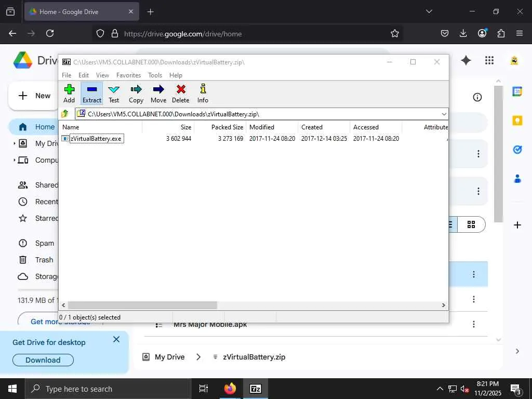Open Drive view details info icon
532x399 pixels.
(x=477, y=97)
